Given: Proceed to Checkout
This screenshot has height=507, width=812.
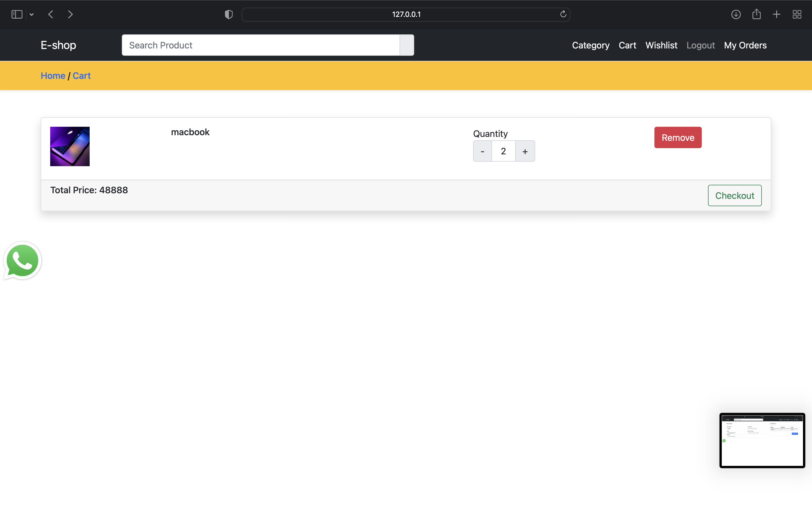Looking at the screenshot, I should (x=734, y=195).
